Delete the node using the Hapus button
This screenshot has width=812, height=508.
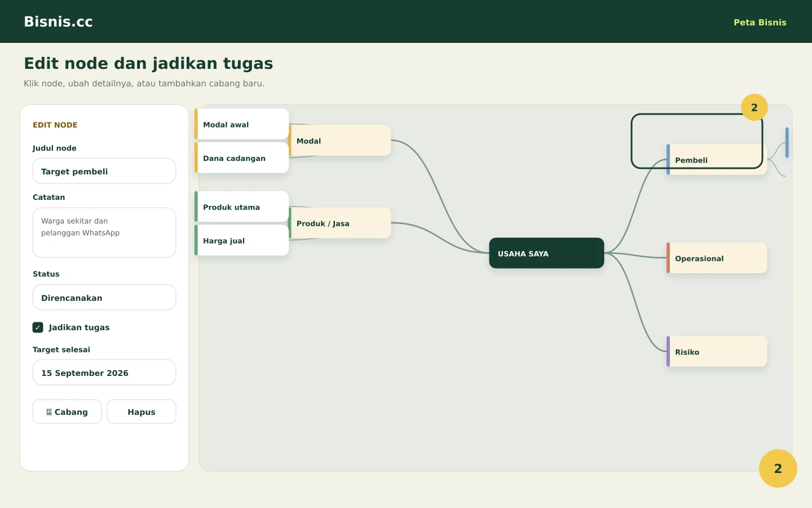tap(142, 411)
